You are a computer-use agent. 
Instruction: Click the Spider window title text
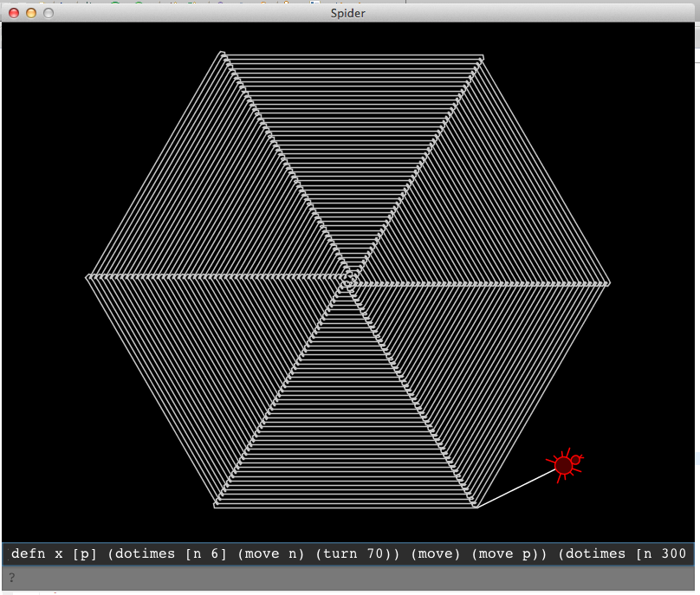coord(349,13)
